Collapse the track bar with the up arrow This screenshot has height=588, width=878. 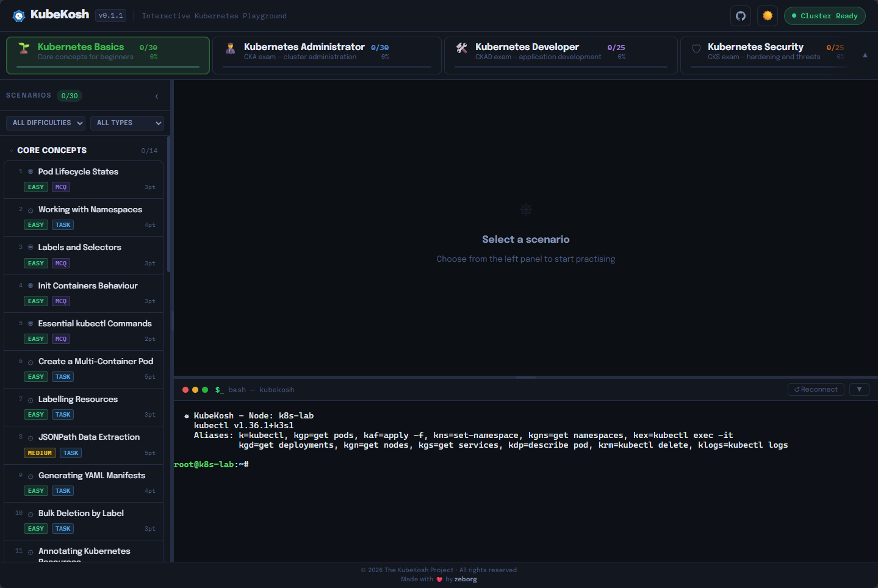pyautogui.click(x=865, y=56)
